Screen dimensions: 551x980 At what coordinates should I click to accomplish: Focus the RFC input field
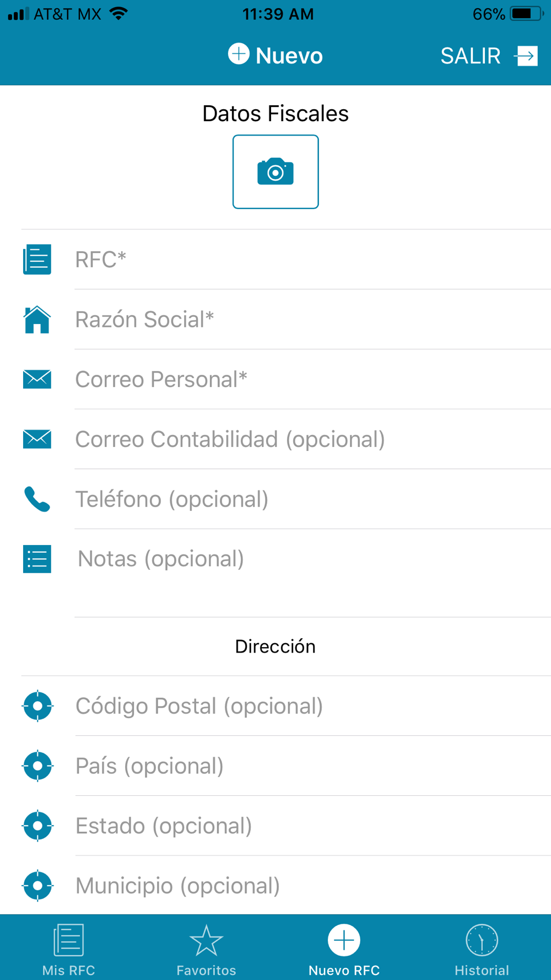[x=312, y=259]
